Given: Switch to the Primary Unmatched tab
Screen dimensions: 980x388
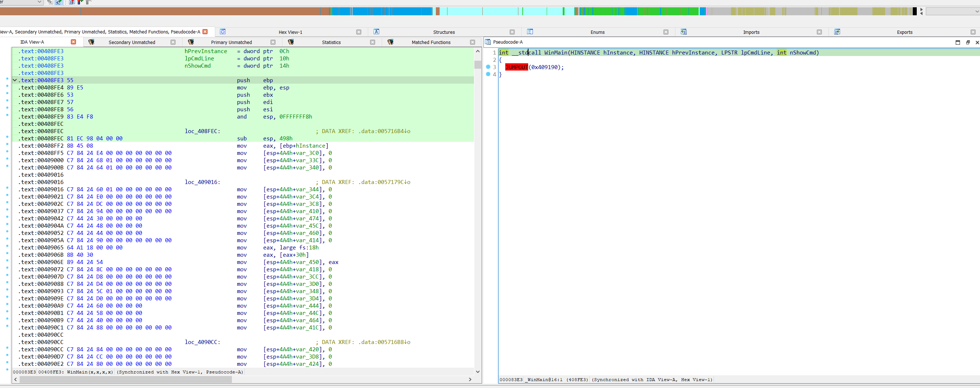Looking at the screenshot, I should pos(231,42).
